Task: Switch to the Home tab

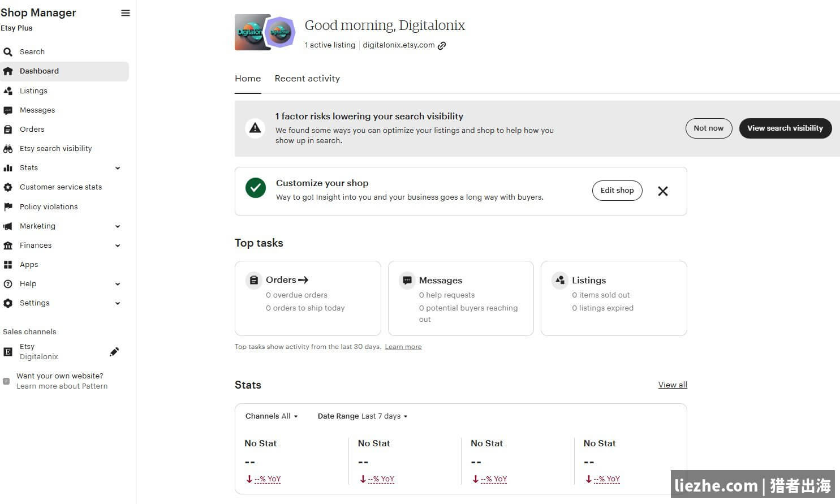Action: tap(248, 79)
